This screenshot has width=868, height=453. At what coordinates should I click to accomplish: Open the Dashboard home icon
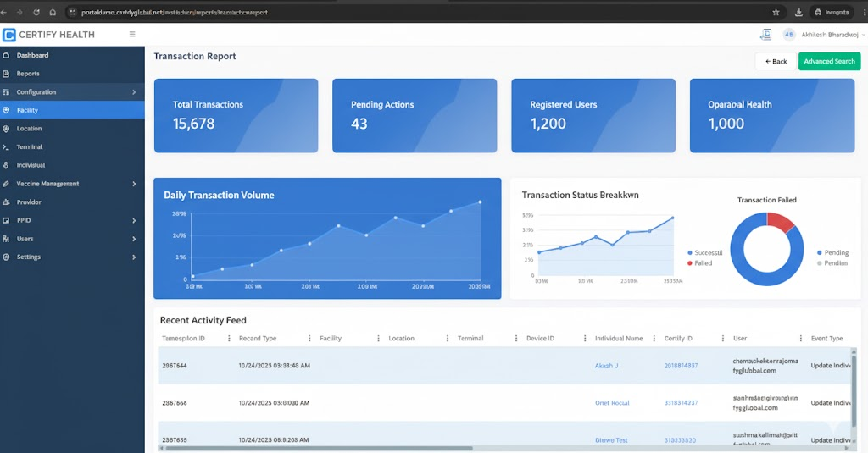pyautogui.click(x=6, y=55)
